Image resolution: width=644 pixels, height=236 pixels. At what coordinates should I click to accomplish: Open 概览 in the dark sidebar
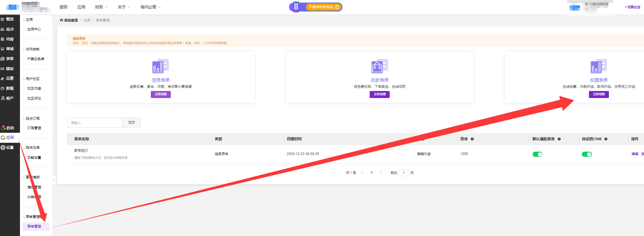(x=7, y=19)
